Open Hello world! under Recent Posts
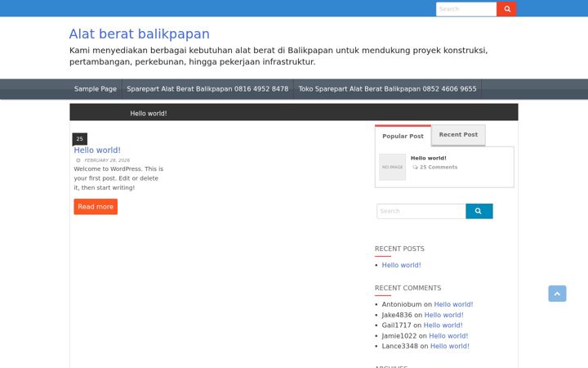Viewport: 588px width, 368px height. [401, 265]
